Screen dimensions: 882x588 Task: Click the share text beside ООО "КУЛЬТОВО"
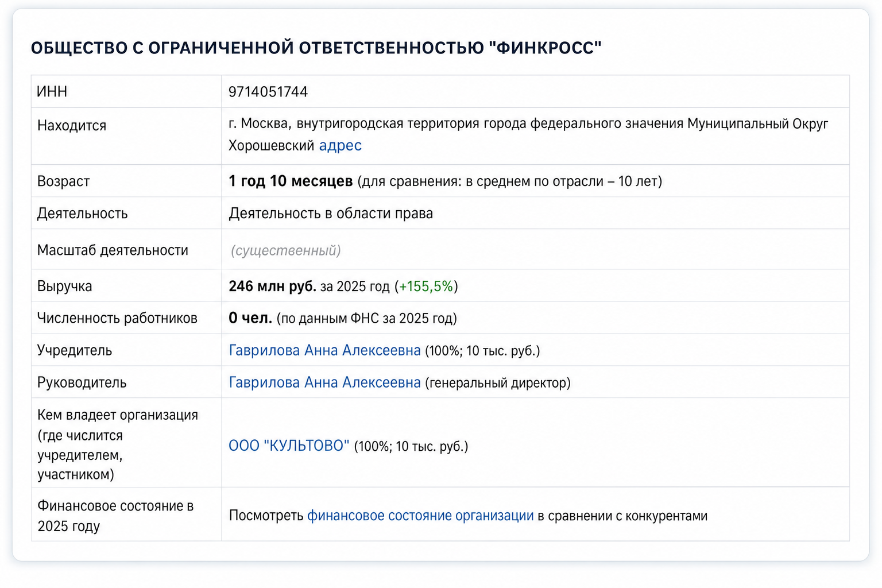click(411, 446)
